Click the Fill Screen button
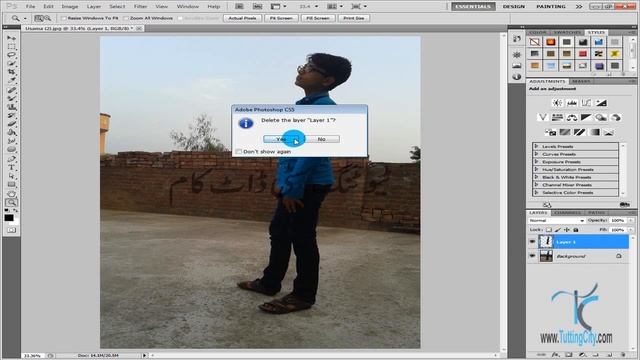Viewport: 640px width, 360px height. coord(318,18)
